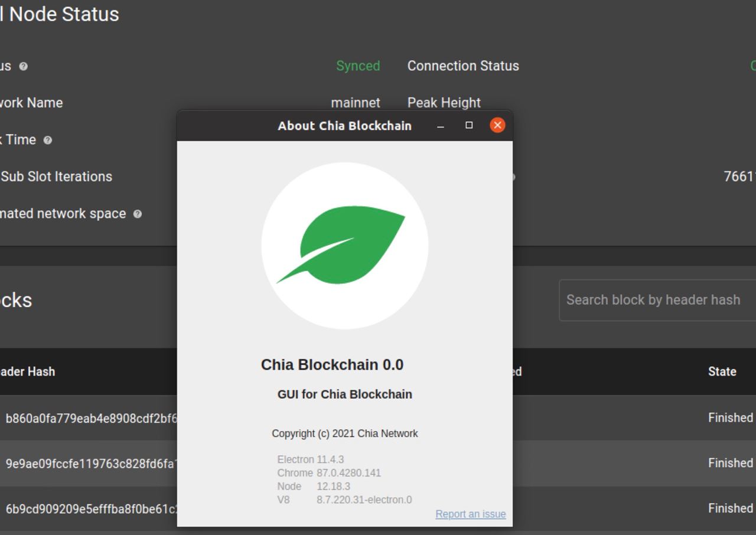Click the Synced status value

coord(358,66)
